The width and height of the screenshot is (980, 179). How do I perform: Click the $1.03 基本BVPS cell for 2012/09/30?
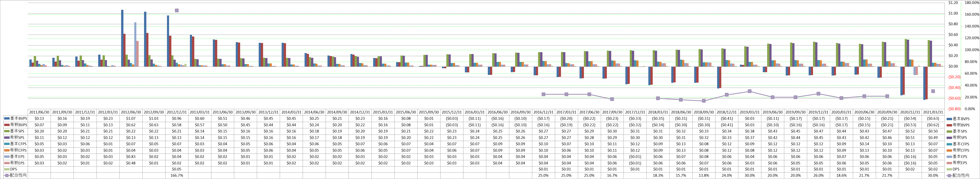click(154, 118)
